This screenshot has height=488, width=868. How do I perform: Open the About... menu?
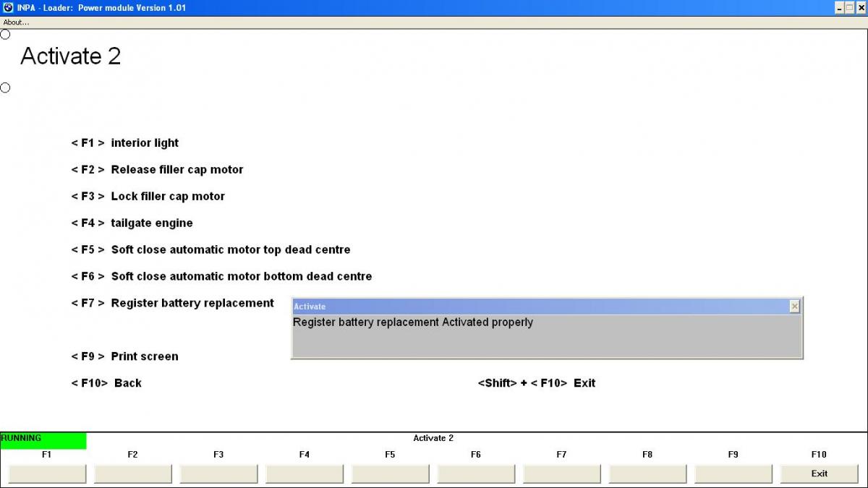[x=16, y=22]
